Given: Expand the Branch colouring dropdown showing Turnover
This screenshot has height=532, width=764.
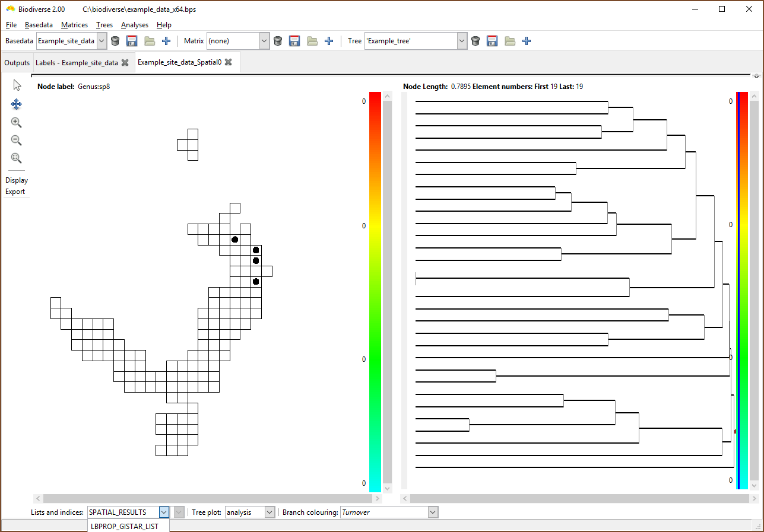Looking at the screenshot, I should [433, 512].
